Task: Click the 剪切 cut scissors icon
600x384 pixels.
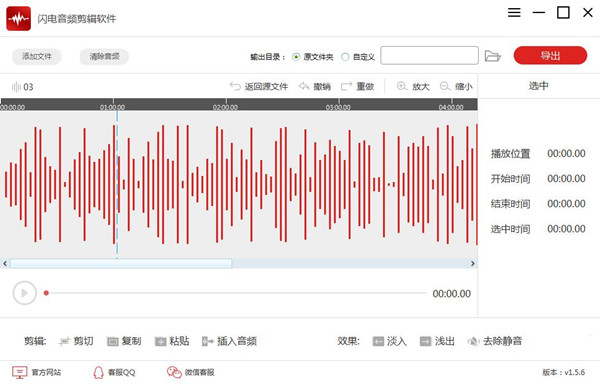Action: pos(64,341)
